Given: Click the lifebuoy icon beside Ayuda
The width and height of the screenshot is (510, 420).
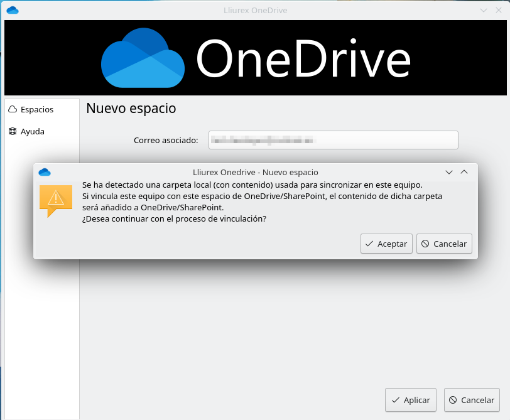Looking at the screenshot, I should click(13, 132).
